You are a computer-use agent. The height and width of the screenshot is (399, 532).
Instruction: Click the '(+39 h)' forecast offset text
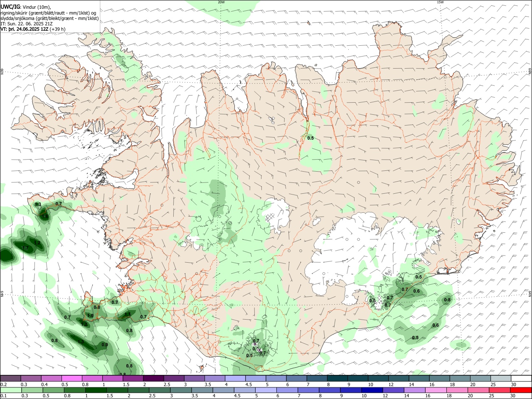click(57, 29)
